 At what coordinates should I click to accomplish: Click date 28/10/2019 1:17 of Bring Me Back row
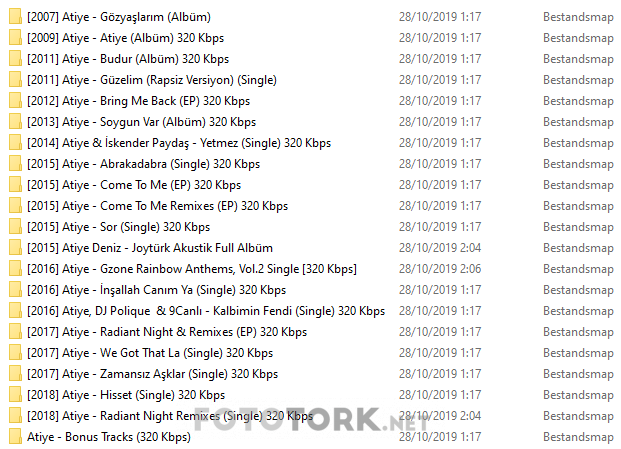(x=440, y=101)
